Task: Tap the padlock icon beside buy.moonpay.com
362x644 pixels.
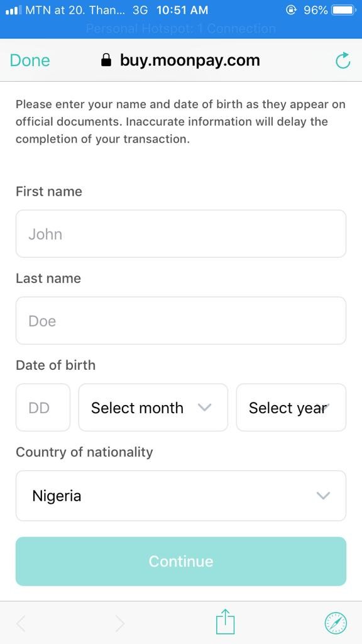Action: pyautogui.click(x=106, y=60)
